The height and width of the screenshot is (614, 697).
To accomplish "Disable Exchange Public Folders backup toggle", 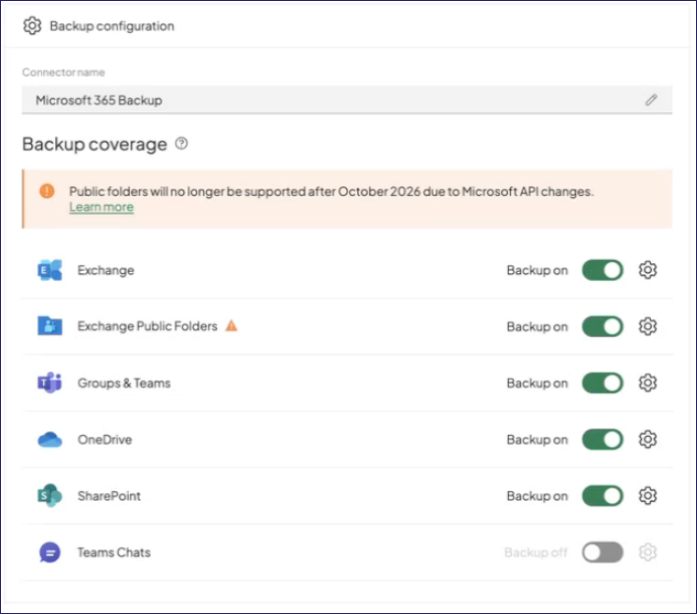I will pos(603,327).
